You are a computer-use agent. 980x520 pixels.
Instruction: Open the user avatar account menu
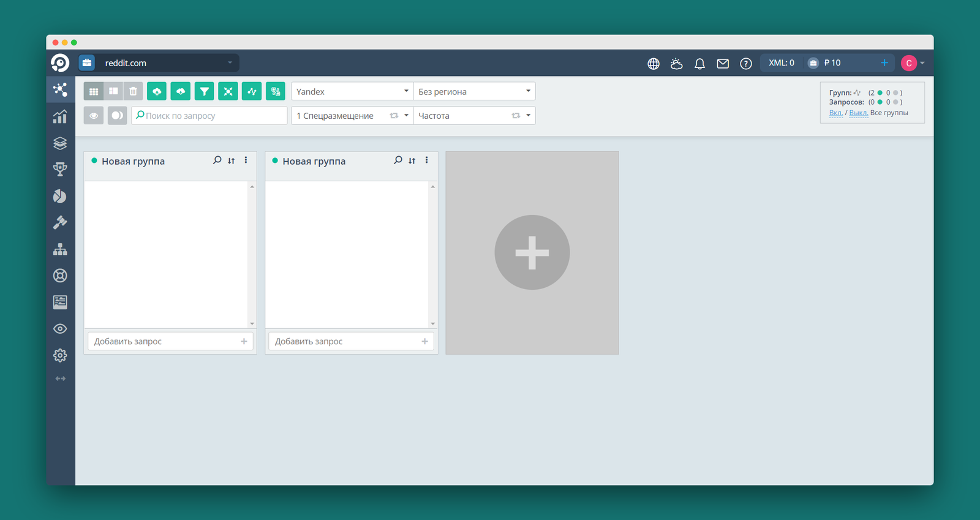(x=913, y=63)
